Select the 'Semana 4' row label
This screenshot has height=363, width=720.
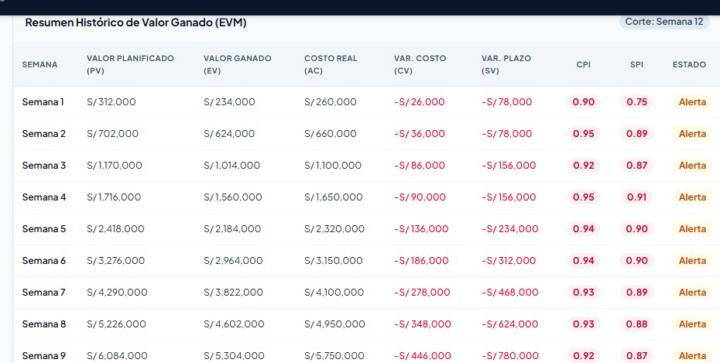(44, 197)
